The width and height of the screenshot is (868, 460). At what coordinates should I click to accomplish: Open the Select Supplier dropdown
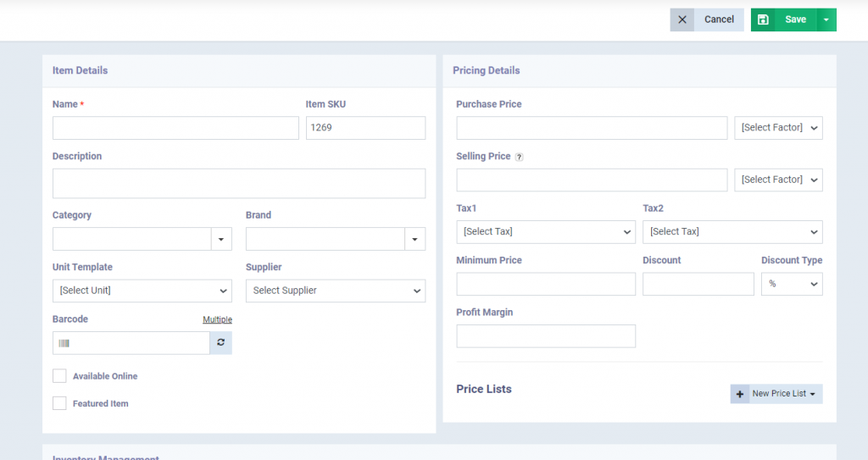click(x=336, y=291)
